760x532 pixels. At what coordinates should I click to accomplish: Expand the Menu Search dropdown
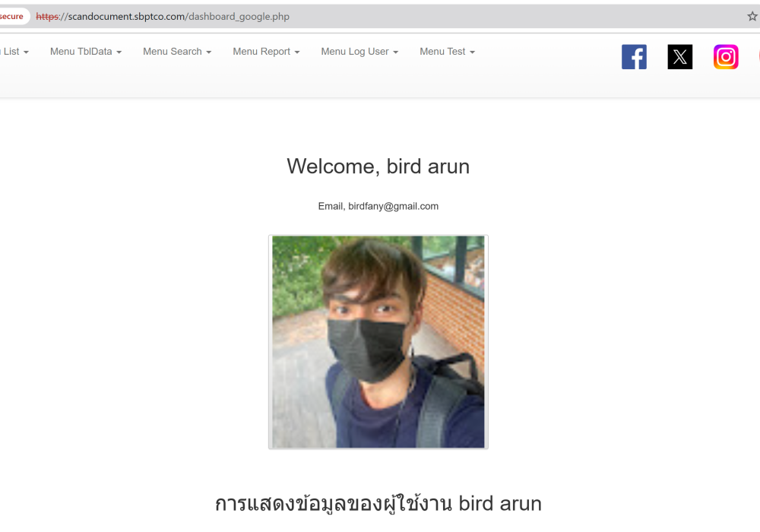click(177, 52)
